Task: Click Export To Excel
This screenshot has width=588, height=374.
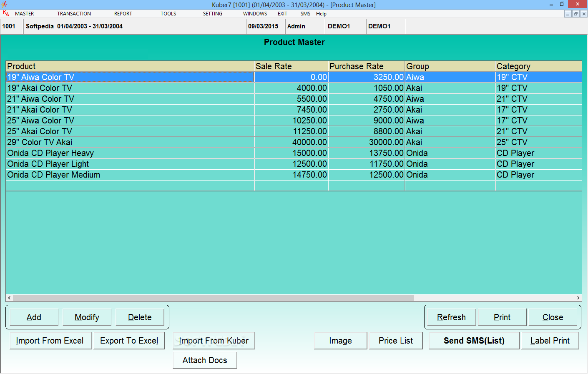Action: pyautogui.click(x=129, y=341)
